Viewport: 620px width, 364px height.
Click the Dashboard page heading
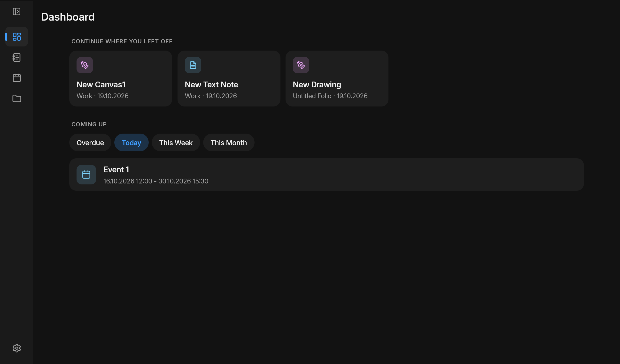68,17
